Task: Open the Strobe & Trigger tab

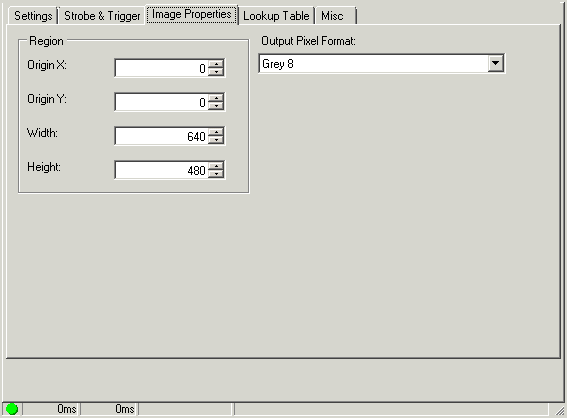Action: (x=102, y=16)
